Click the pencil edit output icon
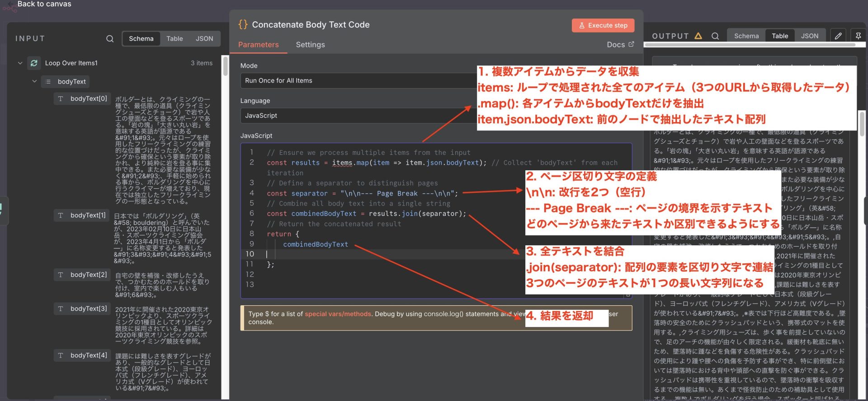 pyautogui.click(x=838, y=36)
